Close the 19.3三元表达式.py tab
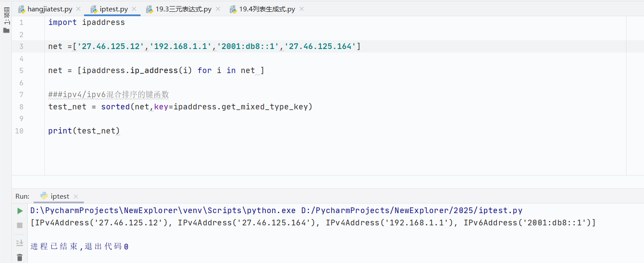Viewport: 644px width, 263px height. 217,9
